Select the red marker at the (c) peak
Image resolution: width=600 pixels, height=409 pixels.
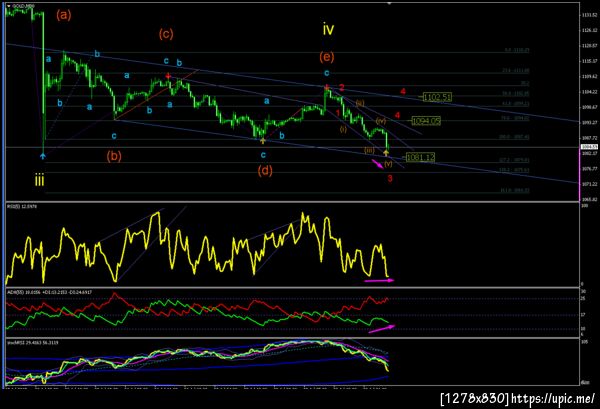click(x=168, y=76)
